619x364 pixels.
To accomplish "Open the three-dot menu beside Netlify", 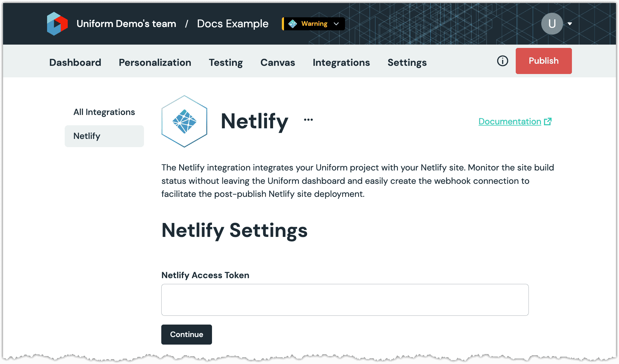I will tap(308, 120).
